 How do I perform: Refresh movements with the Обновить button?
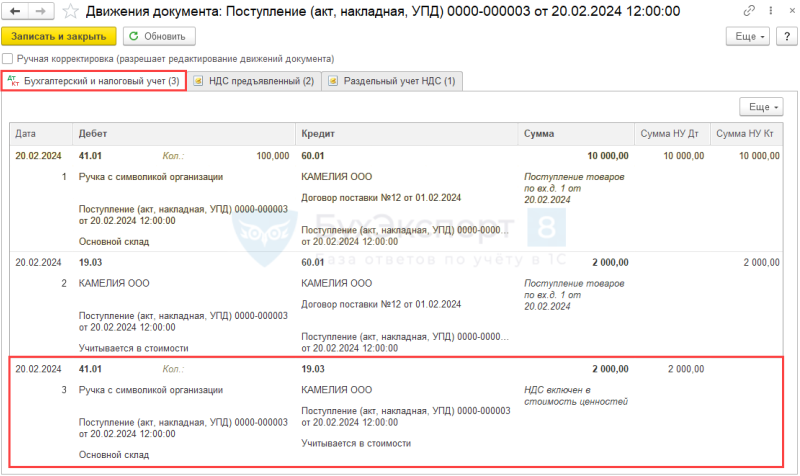click(159, 36)
